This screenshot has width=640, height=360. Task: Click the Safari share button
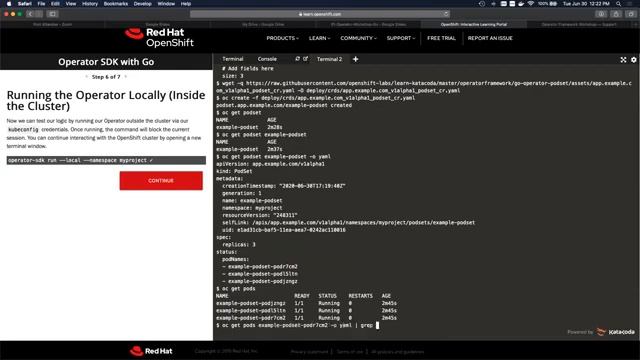(616, 14)
